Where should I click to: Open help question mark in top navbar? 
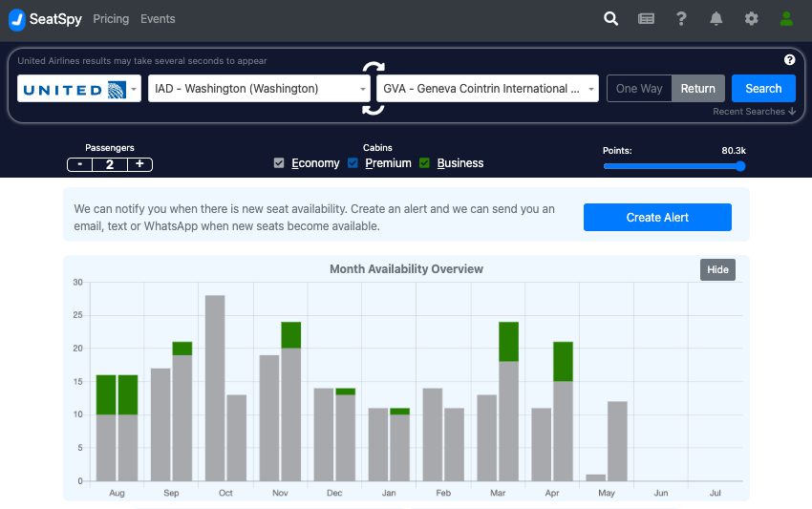[x=681, y=19]
